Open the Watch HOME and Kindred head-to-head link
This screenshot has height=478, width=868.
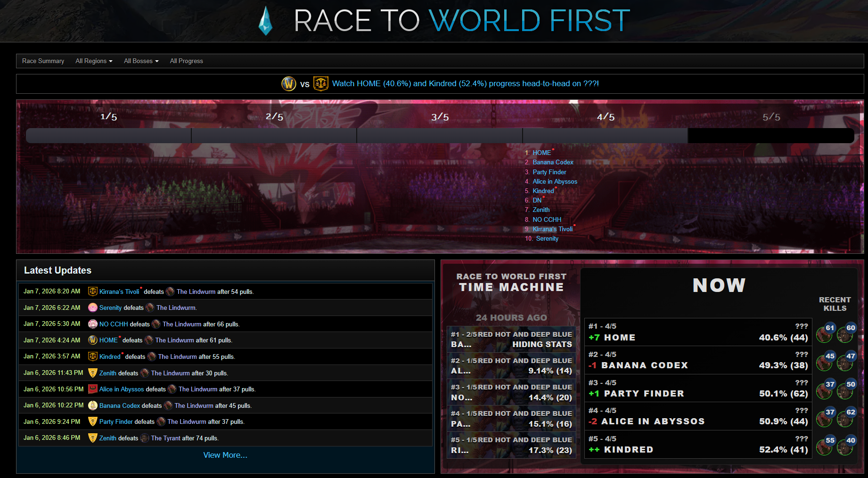coord(465,84)
